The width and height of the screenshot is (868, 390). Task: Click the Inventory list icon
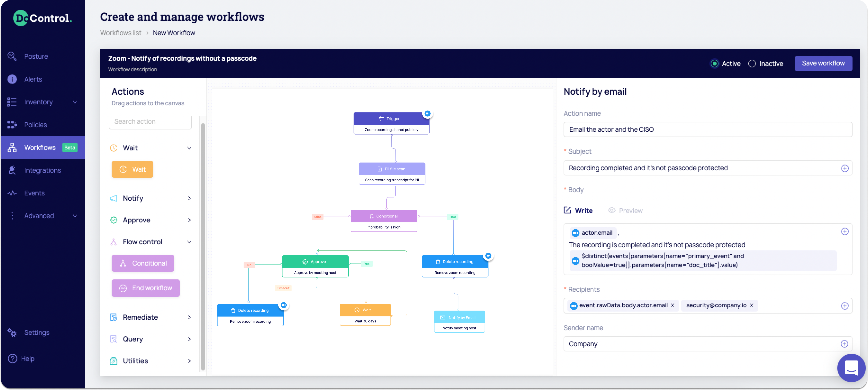click(x=12, y=102)
